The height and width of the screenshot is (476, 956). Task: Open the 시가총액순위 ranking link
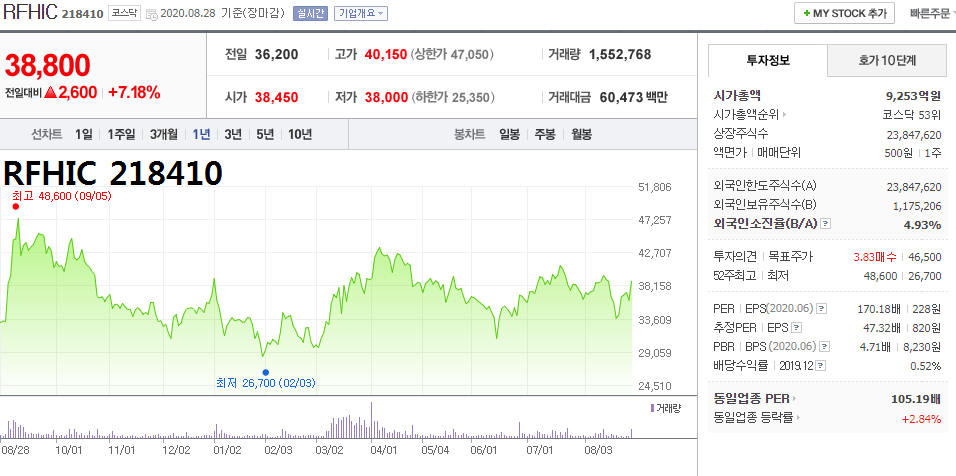(750, 115)
